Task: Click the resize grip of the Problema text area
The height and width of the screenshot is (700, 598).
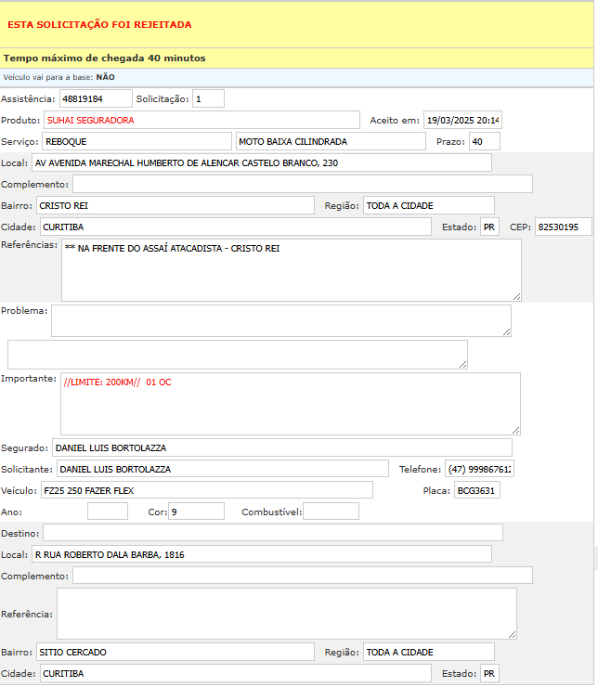Action: point(506,331)
